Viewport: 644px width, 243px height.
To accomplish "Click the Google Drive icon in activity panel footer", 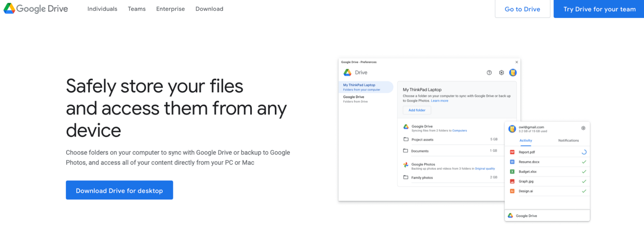I will (x=511, y=216).
